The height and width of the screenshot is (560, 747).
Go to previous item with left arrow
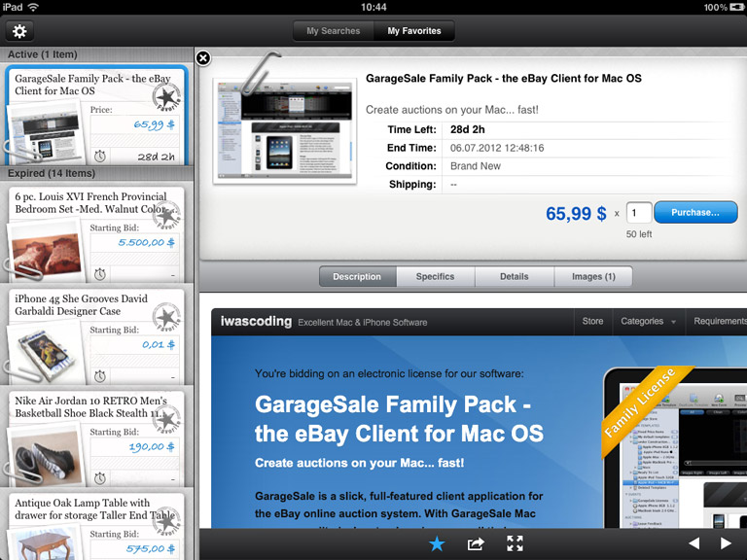click(694, 543)
